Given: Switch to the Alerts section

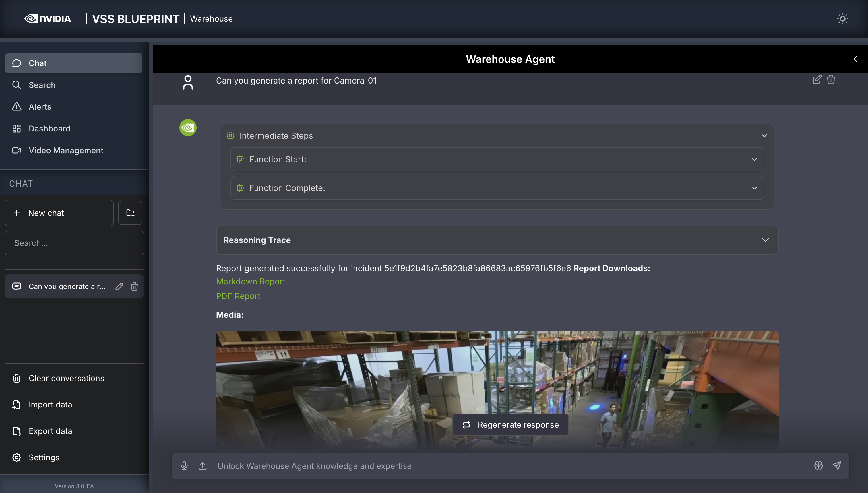Looking at the screenshot, I should [x=40, y=107].
